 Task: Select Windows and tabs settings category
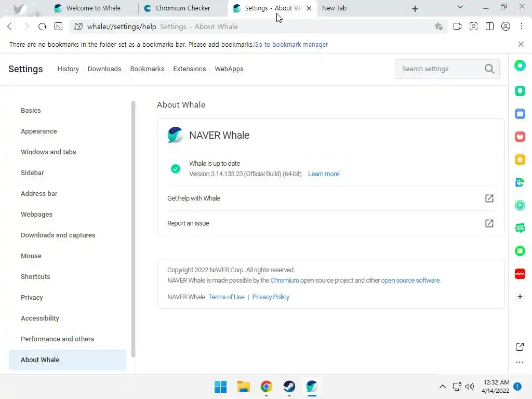[68, 152]
